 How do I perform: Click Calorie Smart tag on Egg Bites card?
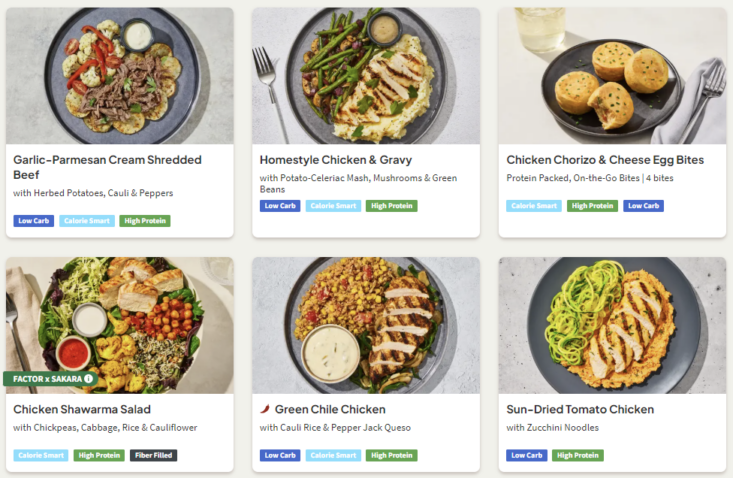click(x=534, y=206)
